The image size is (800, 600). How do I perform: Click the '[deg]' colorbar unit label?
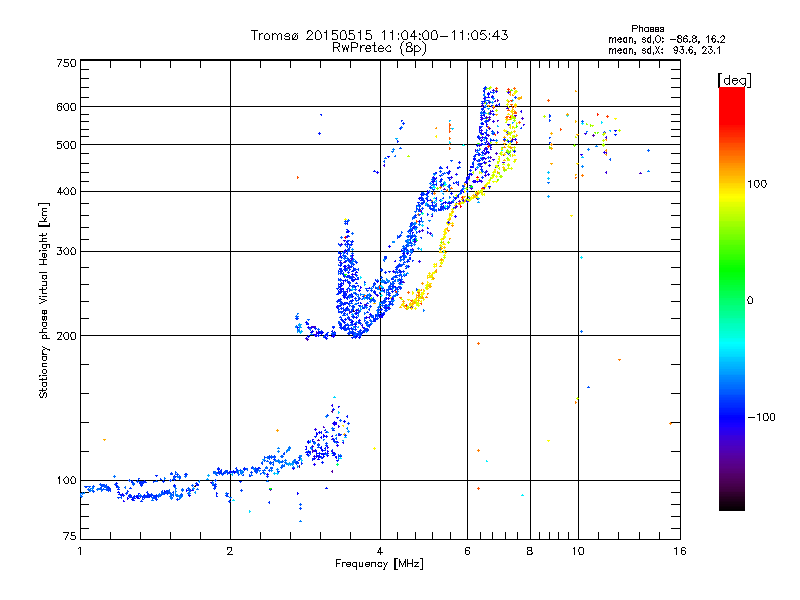734,81
